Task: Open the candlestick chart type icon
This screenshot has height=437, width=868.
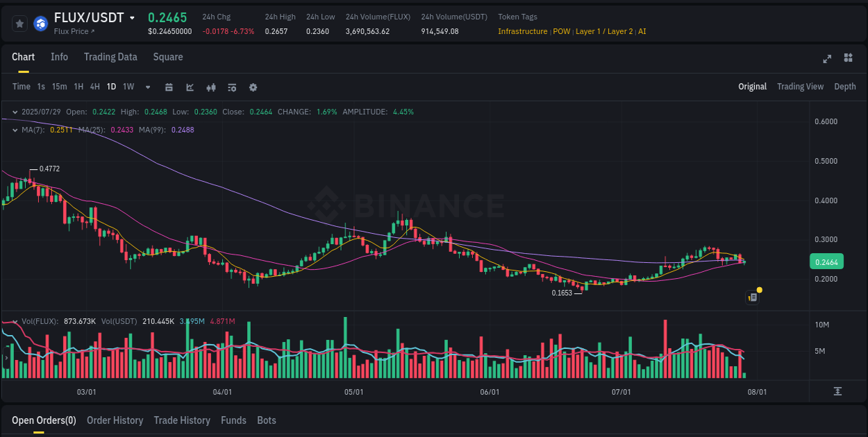Action: coord(210,87)
